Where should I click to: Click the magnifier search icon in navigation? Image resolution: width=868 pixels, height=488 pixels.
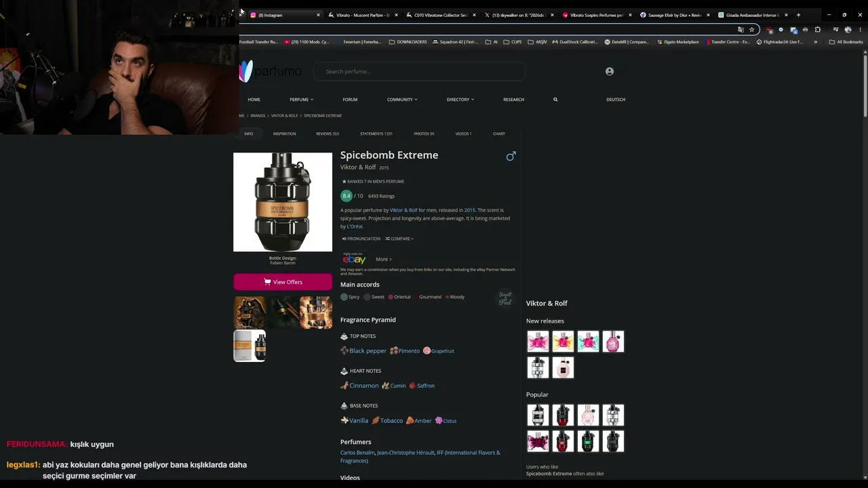pyautogui.click(x=555, y=100)
